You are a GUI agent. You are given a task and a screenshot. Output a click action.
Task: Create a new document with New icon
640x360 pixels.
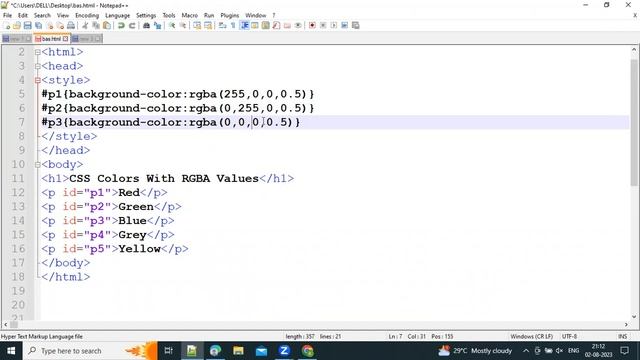[7, 26]
